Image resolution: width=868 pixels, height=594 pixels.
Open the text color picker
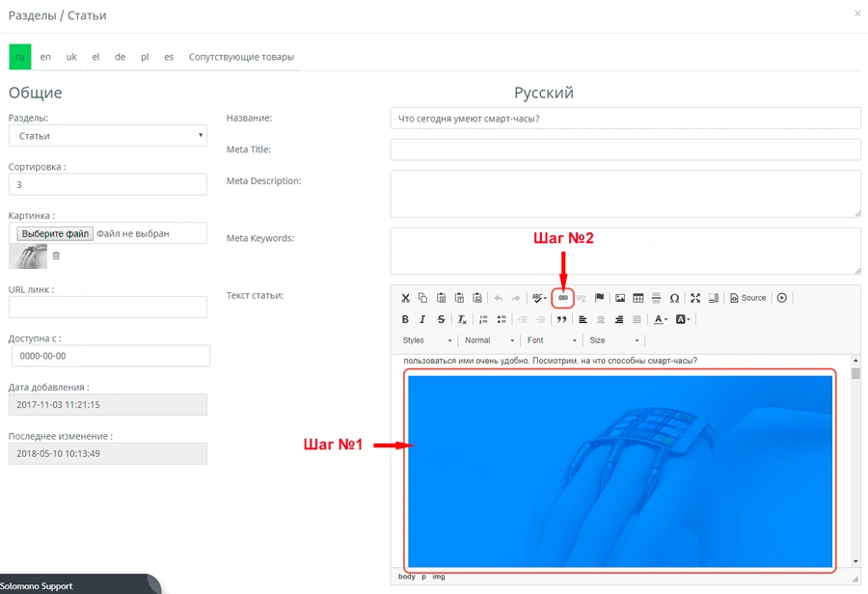click(x=660, y=319)
